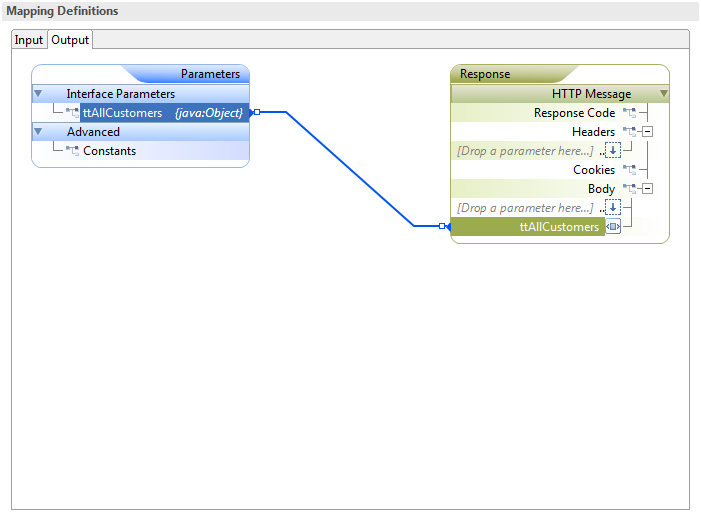Click the Mapping Definitions title
Viewport: 701px width, 515px height.
(62, 11)
